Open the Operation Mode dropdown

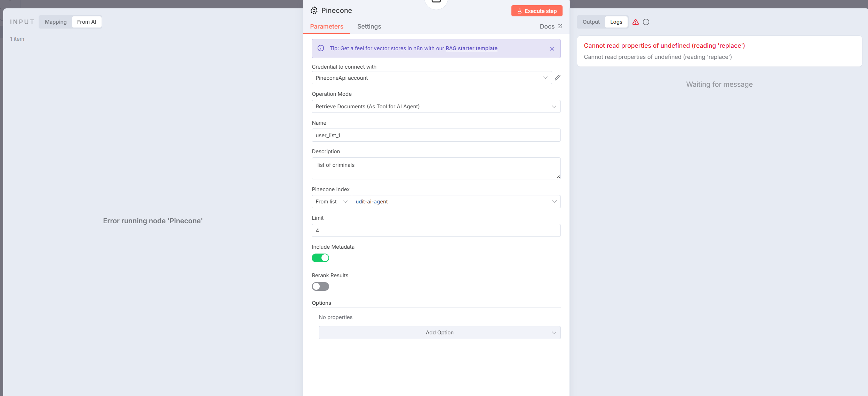pyautogui.click(x=436, y=107)
